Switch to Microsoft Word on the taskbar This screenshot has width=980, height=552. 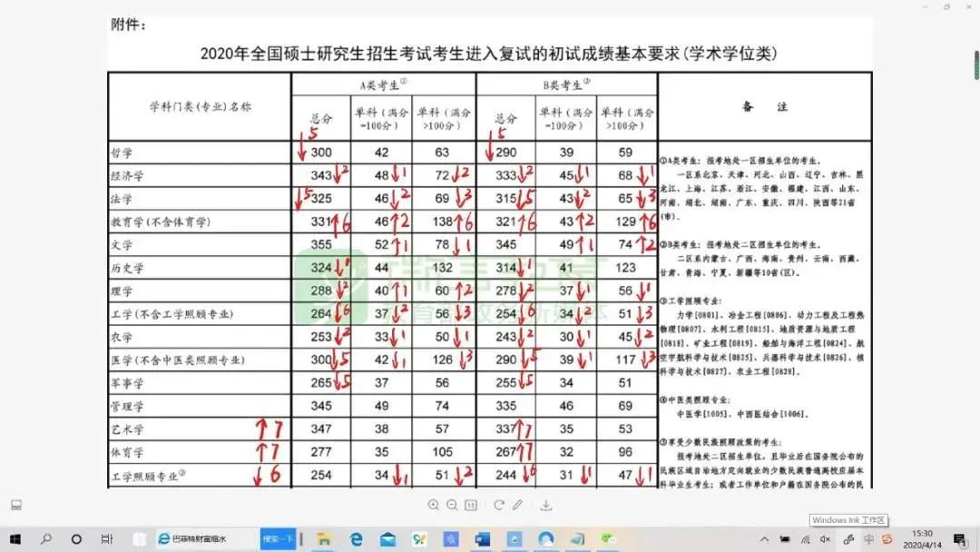tap(483, 539)
